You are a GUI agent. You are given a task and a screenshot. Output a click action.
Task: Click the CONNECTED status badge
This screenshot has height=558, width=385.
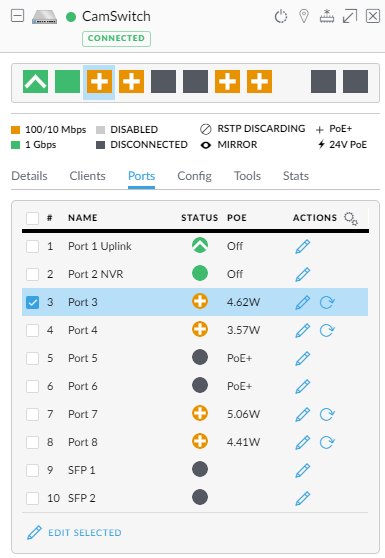click(x=116, y=38)
